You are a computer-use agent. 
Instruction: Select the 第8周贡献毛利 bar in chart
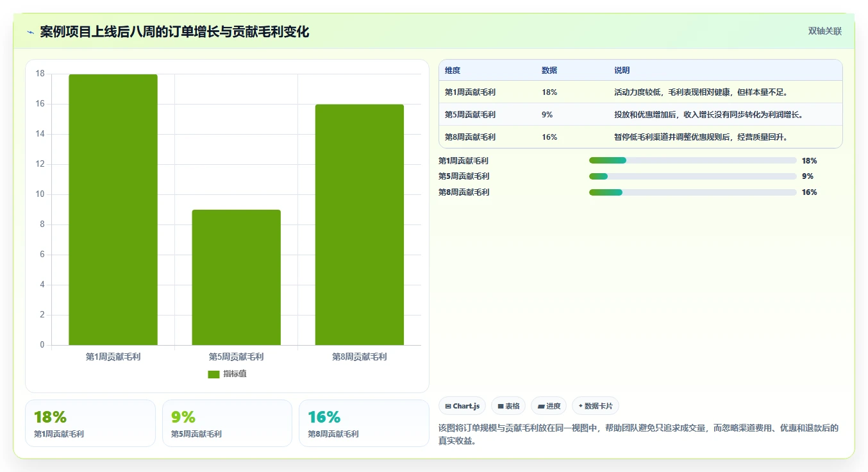point(359,225)
